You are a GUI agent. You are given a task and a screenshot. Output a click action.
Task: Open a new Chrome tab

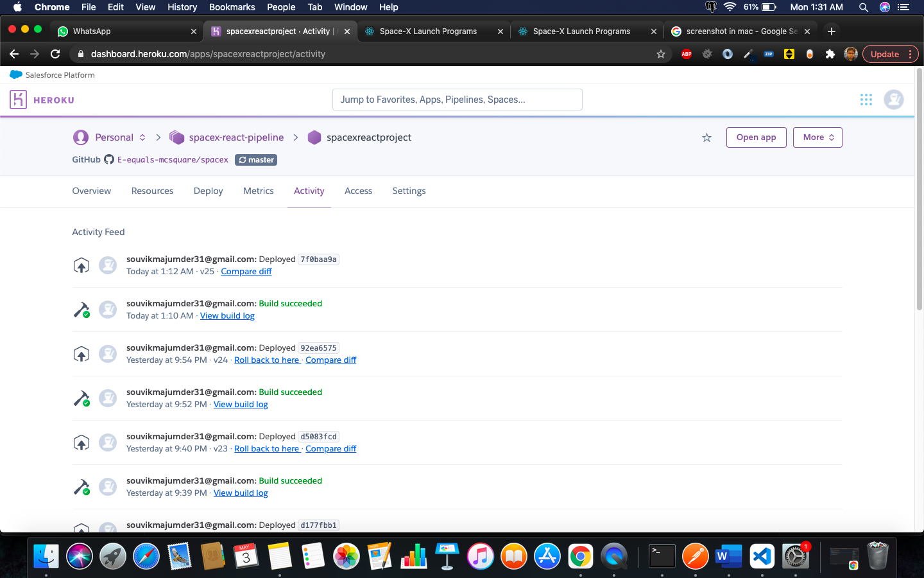(x=832, y=31)
